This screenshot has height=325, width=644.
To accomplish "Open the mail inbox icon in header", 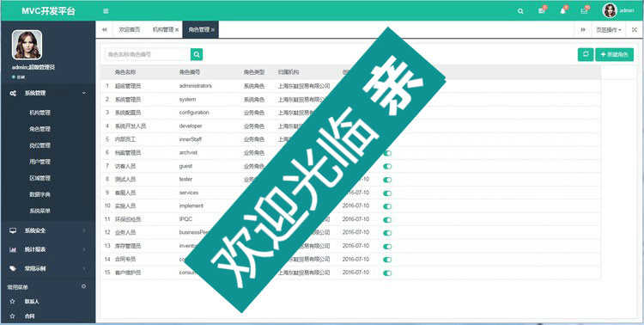I will [585, 10].
